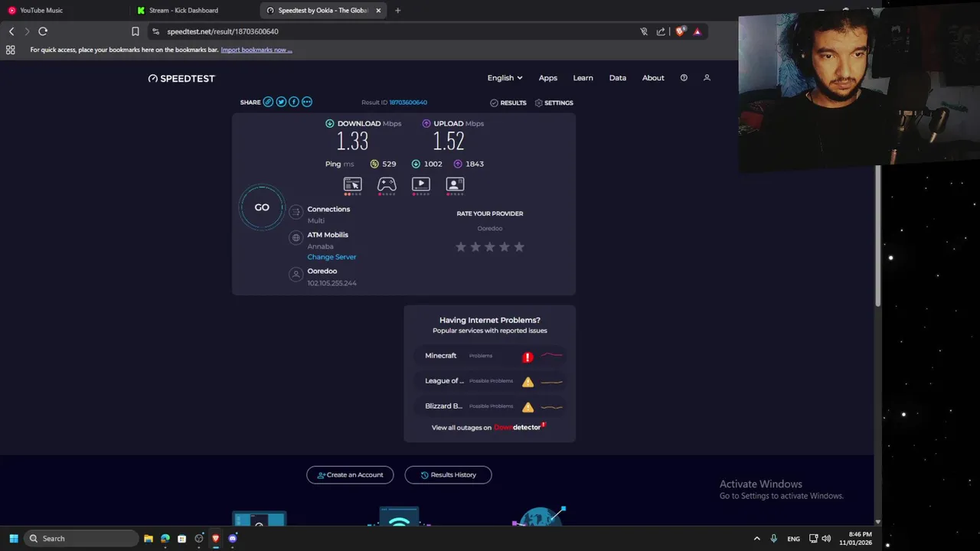Click Import bookmarks now link
The width and height of the screenshot is (980, 551).
[256, 50]
